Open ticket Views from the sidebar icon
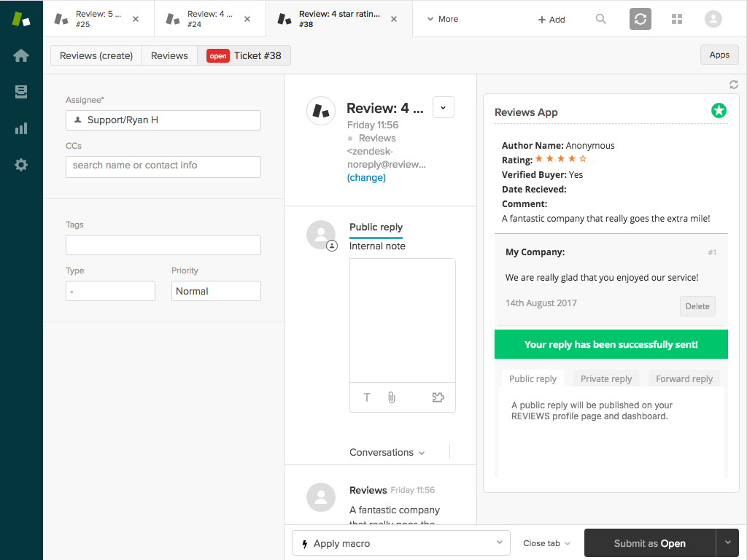The width and height of the screenshot is (747, 560). pyautogui.click(x=20, y=91)
